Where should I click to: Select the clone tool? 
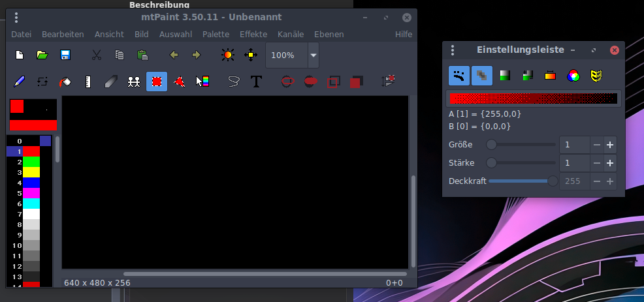(134, 82)
